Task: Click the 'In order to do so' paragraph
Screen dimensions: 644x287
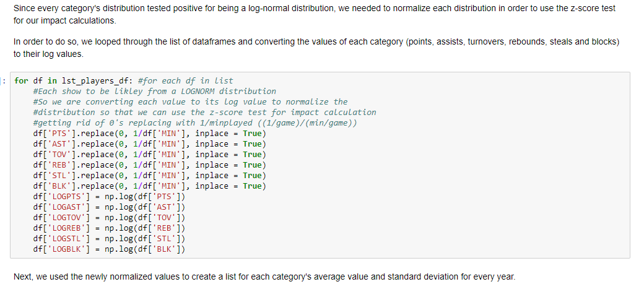Action: [316, 48]
